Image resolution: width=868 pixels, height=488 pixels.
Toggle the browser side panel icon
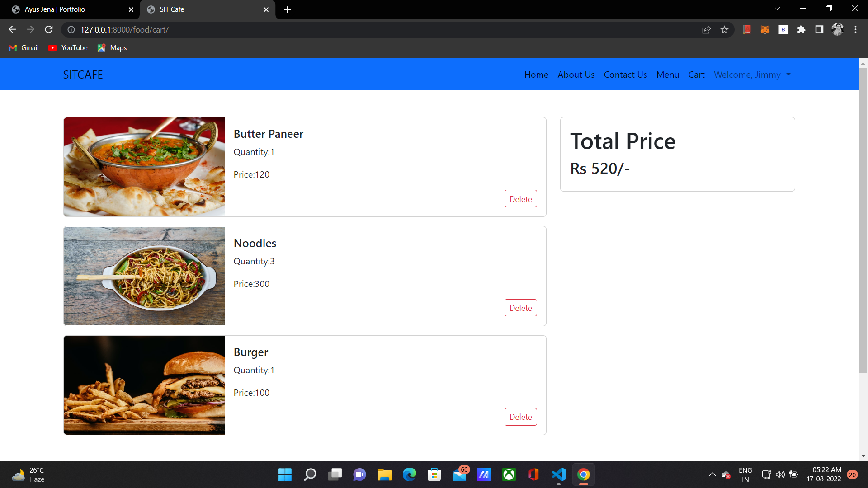coord(819,29)
